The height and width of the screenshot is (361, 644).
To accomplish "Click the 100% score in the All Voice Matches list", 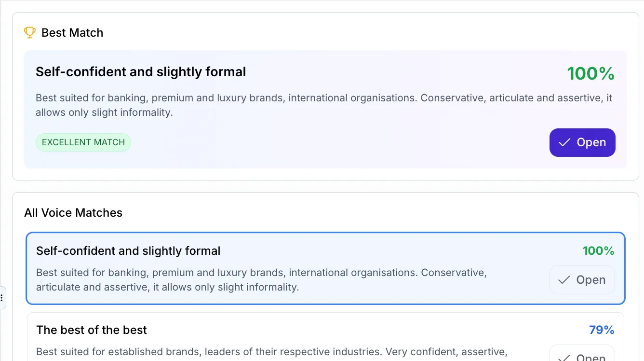I will click(x=599, y=250).
